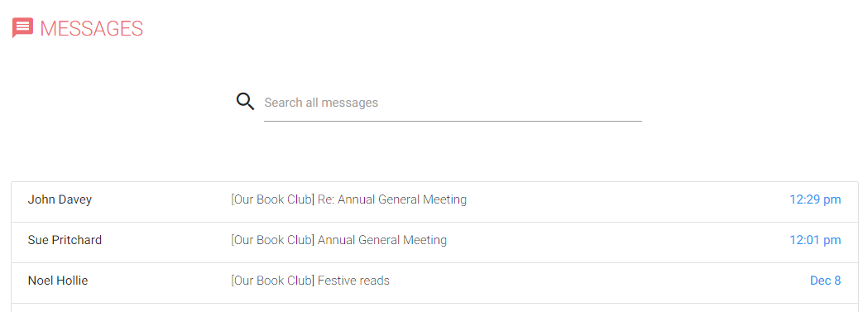Click [Our Book Club] tag in John Davey row
This screenshot has height=312, width=868.
273,199
